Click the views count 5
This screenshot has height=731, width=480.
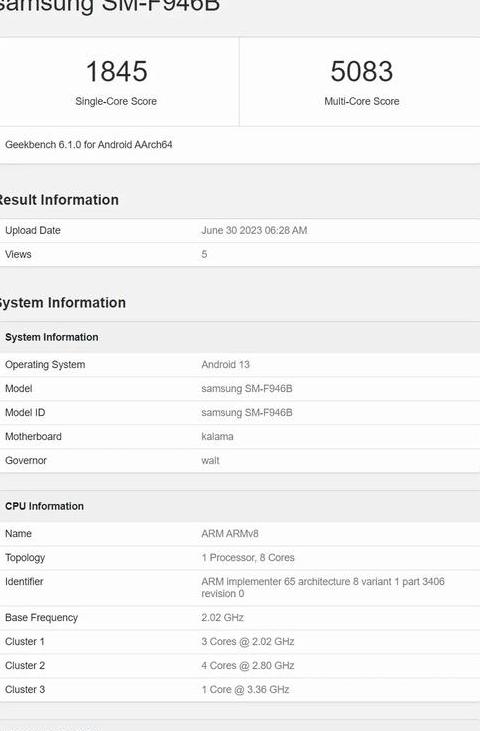(x=204, y=255)
